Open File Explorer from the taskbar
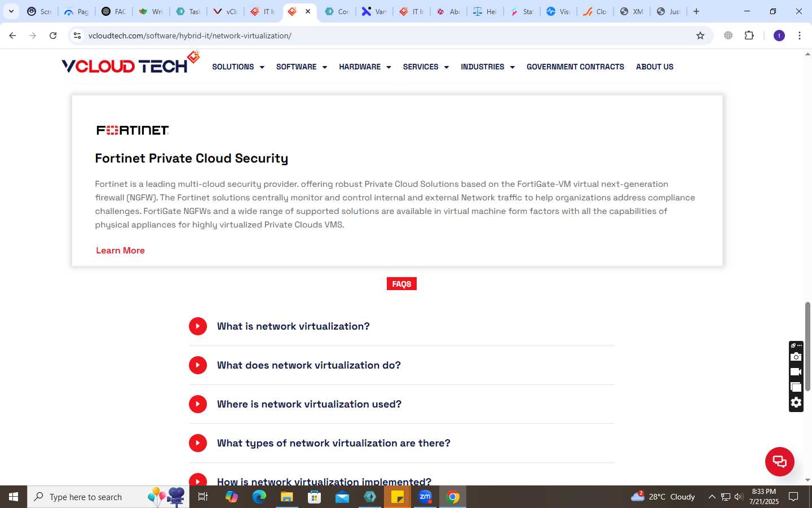This screenshot has width=812, height=508. [287, 497]
